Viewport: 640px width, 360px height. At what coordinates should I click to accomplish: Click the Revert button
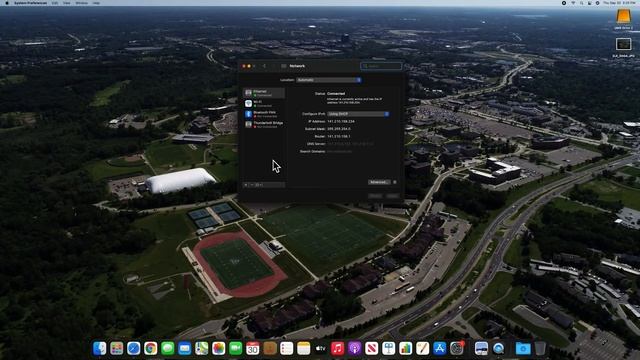[376, 196]
